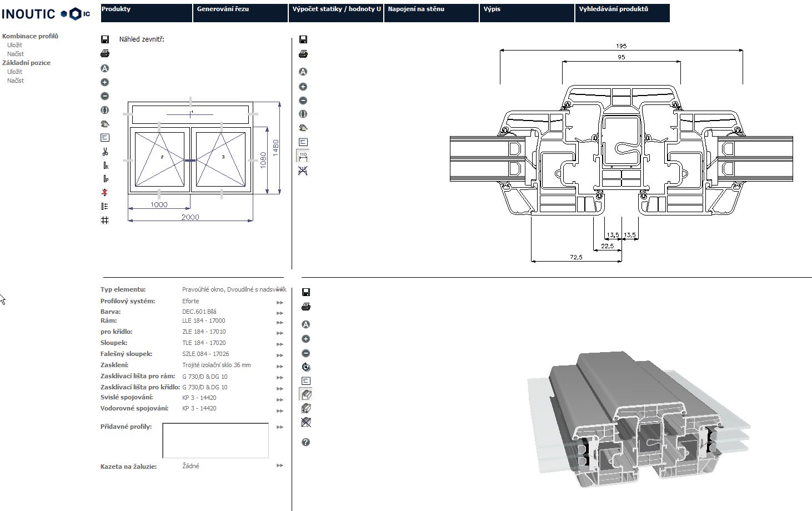This screenshot has width=812, height=511.
Task: Expand the Barva color options arrow
Action: [x=280, y=313]
